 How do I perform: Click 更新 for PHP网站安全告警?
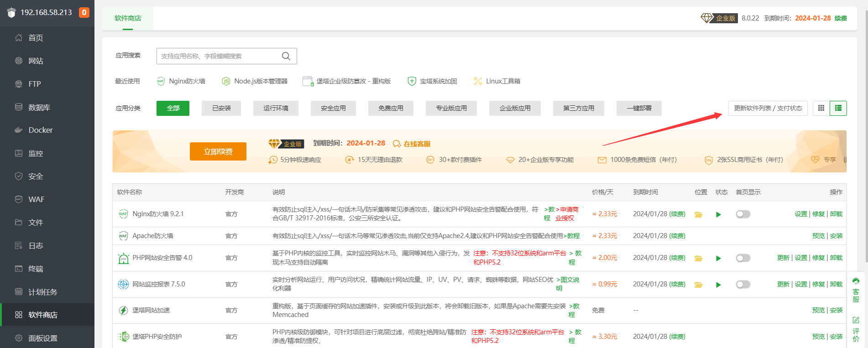point(783,258)
